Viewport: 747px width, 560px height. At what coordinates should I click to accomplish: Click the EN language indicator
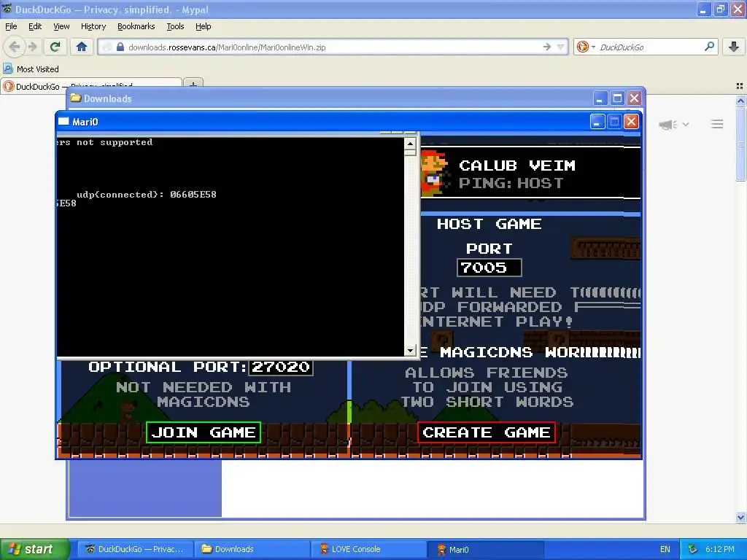[x=665, y=549]
